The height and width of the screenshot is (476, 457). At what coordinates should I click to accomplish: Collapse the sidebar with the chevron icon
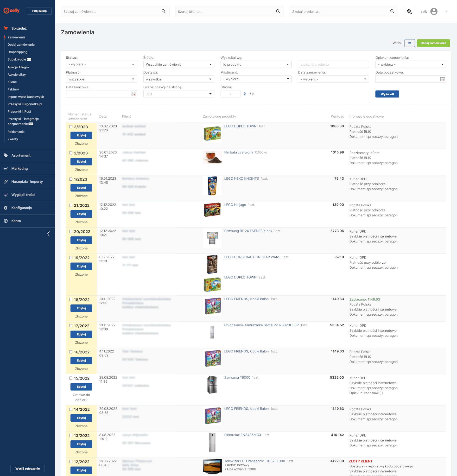point(48,234)
